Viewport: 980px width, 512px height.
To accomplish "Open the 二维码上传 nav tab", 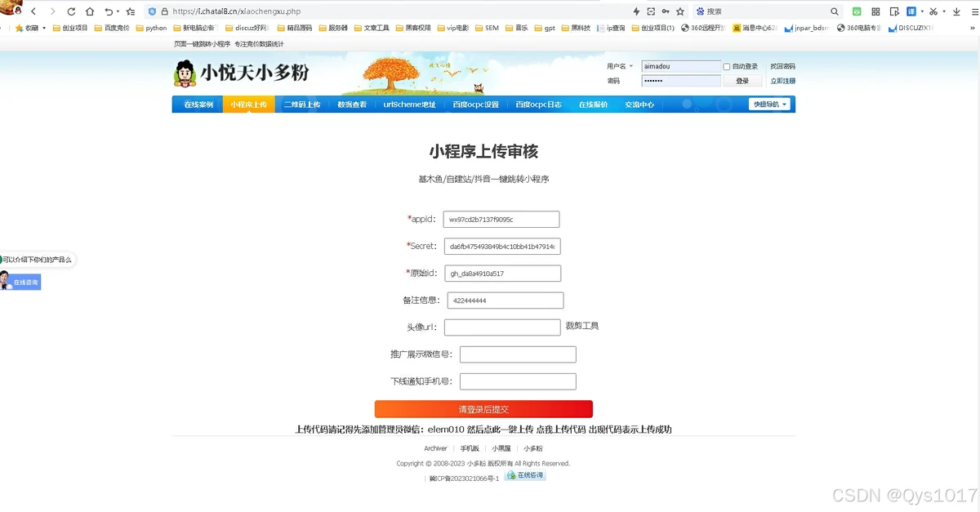I will [301, 105].
